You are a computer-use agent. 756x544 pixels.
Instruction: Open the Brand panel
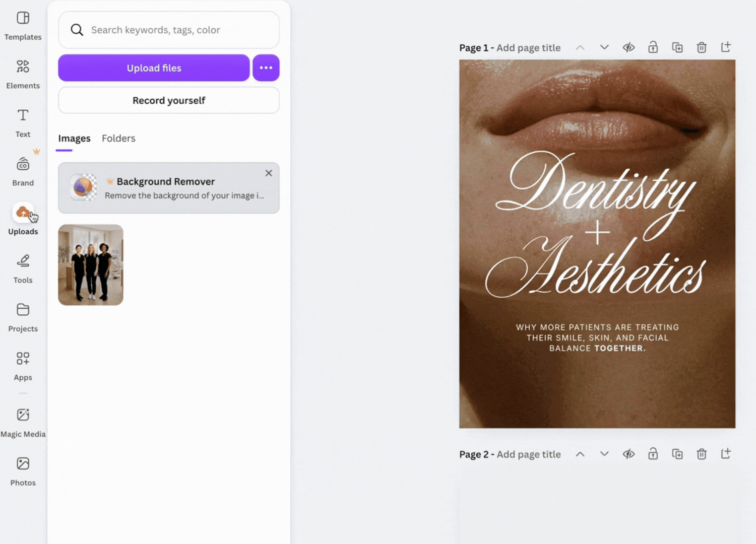tap(23, 172)
